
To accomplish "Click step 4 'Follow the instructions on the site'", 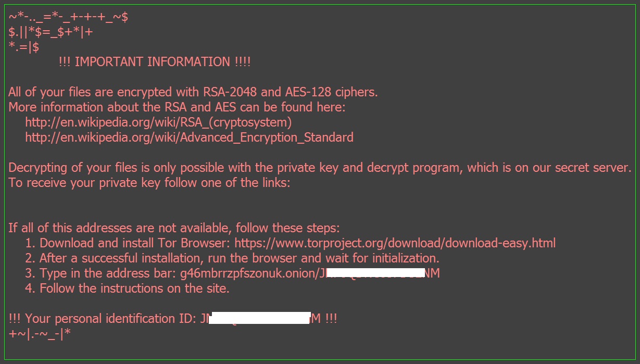I will (x=134, y=288).
